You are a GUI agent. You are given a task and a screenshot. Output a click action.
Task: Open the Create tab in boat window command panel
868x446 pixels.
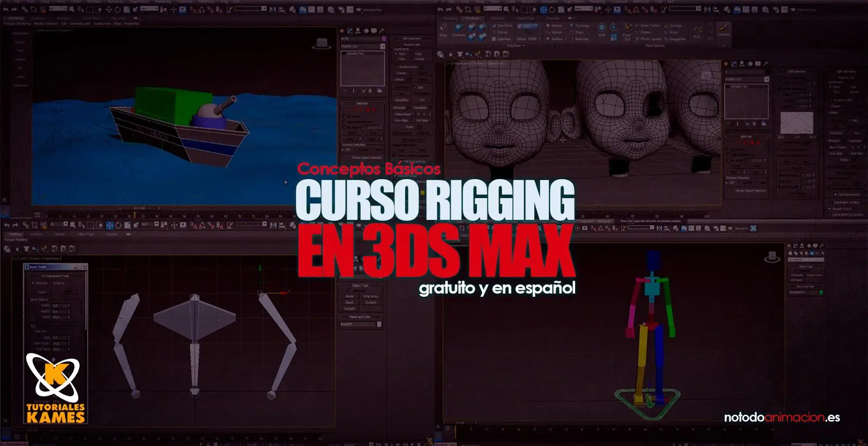click(342, 30)
